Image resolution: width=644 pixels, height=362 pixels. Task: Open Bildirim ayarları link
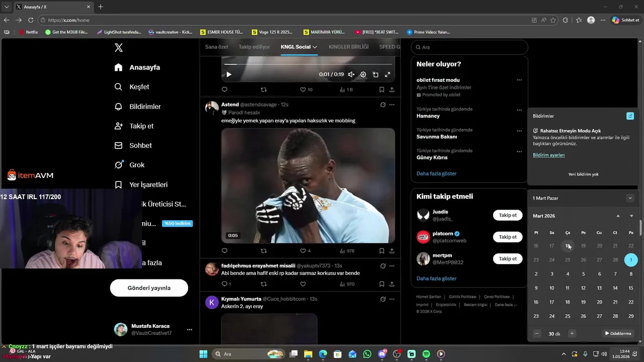coord(549,155)
